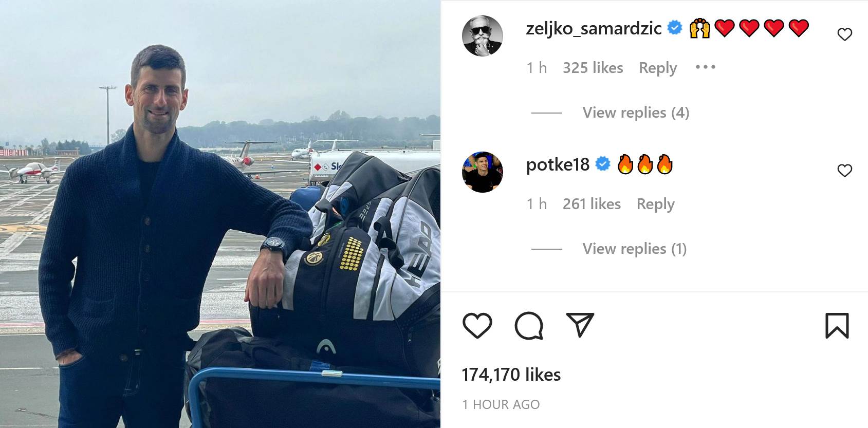View the 325 likes on the first comment
The height and width of the screenshot is (428, 868).
(593, 68)
